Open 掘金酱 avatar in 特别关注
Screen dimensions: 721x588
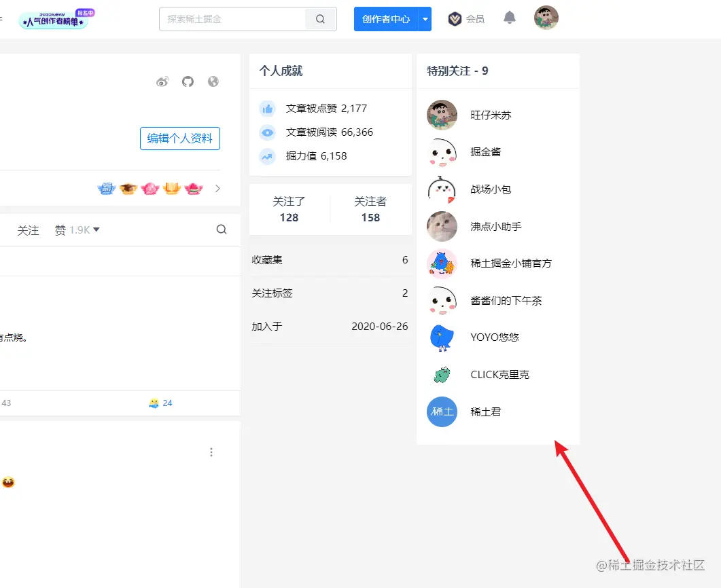[442, 152]
